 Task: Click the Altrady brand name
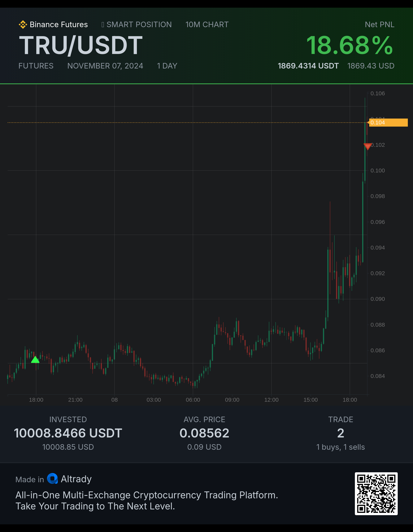(x=76, y=479)
